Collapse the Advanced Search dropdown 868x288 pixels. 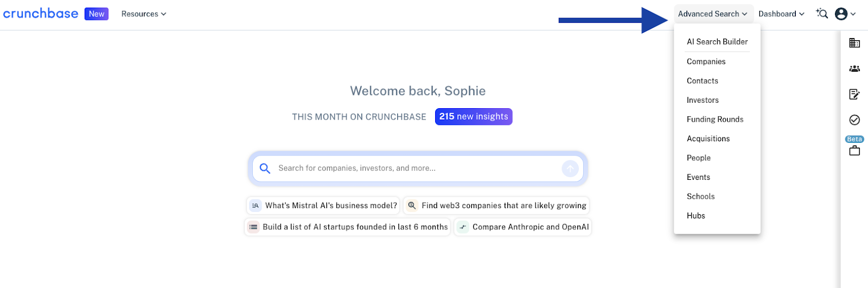click(713, 14)
